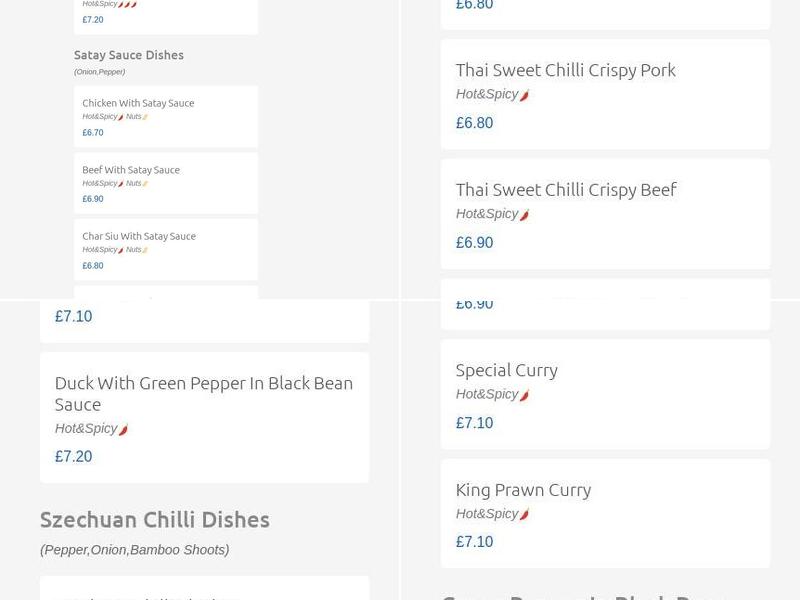Viewport: 800px width, 600px height.
Task: Click the £6.90 price of Thai Sweet Chilli Crispy Beef
Action: pos(475,242)
